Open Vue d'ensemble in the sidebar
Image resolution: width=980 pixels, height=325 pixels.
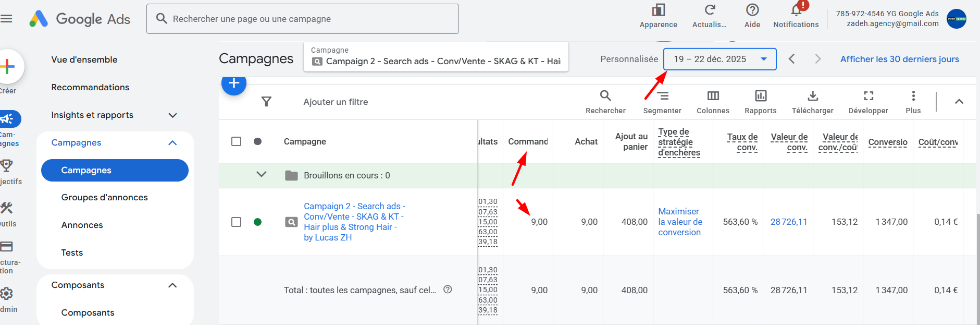(x=84, y=59)
